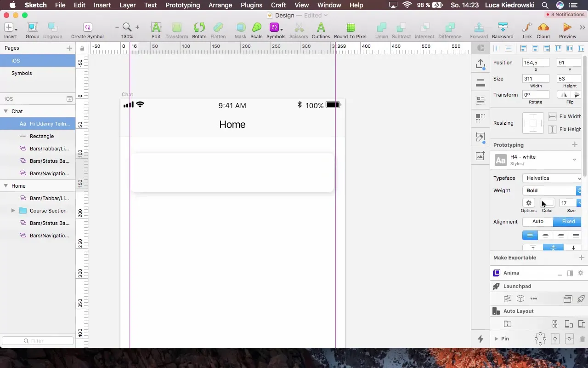The width and height of the screenshot is (588, 368).
Task: Collapse the Home artboard group
Action: [x=6, y=186]
